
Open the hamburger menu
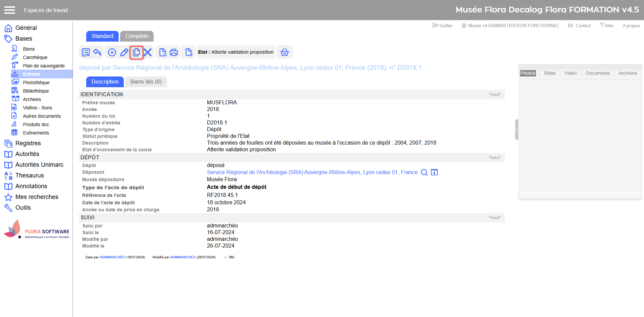pos(10,10)
